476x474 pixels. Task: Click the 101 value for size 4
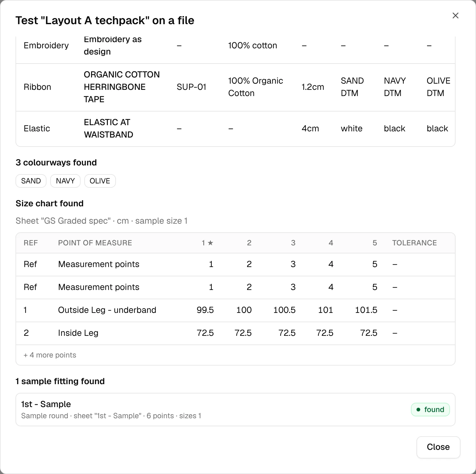click(326, 310)
